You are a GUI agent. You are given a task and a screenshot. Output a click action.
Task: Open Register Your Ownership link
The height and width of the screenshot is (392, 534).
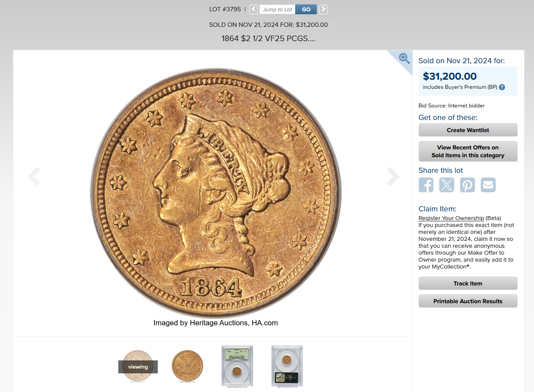tap(451, 218)
